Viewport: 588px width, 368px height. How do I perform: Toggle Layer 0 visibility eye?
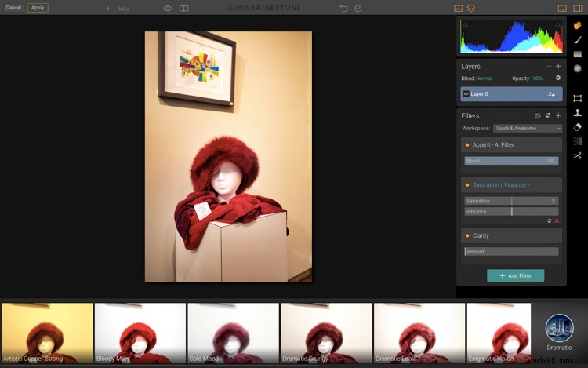tap(466, 94)
